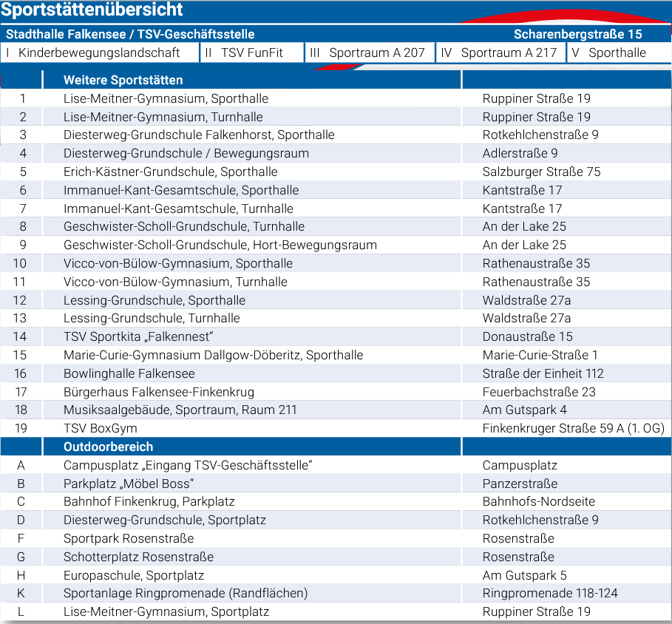This screenshot has width=672, height=624.
Task: Select 'Finkenkruger Straße 59 A (1. OG)' address
Action: coord(574,428)
